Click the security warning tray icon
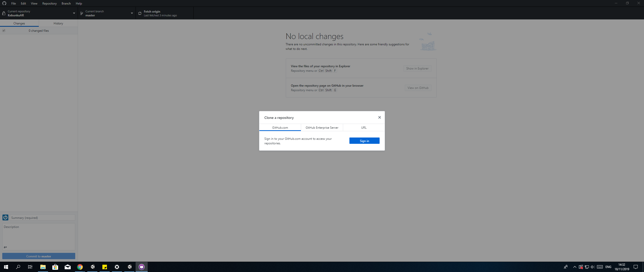644x272 pixels. (581, 267)
